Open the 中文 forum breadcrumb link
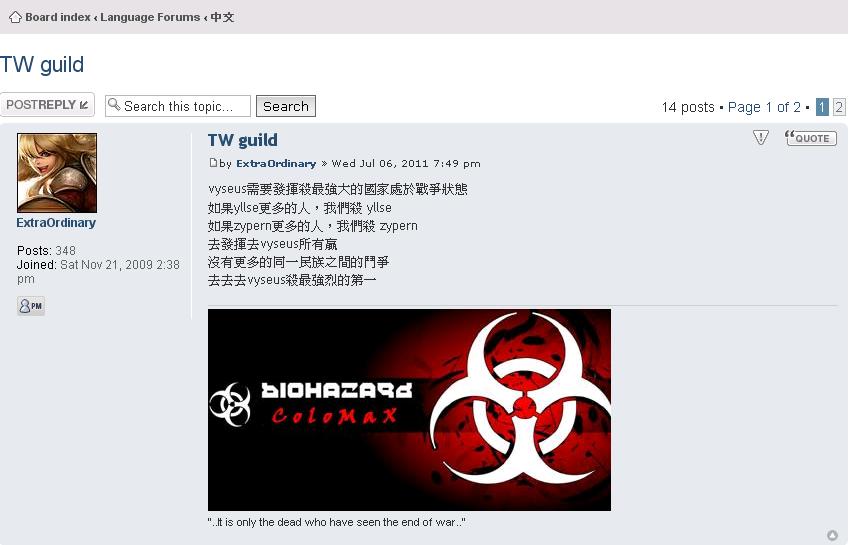This screenshot has height=545, width=849. pos(222,17)
